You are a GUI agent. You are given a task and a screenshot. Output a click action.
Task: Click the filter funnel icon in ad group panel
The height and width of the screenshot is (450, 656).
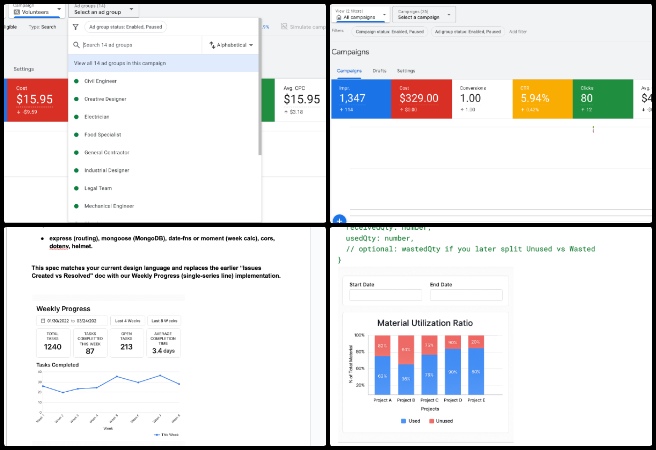pyautogui.click(x=77, y=27)
